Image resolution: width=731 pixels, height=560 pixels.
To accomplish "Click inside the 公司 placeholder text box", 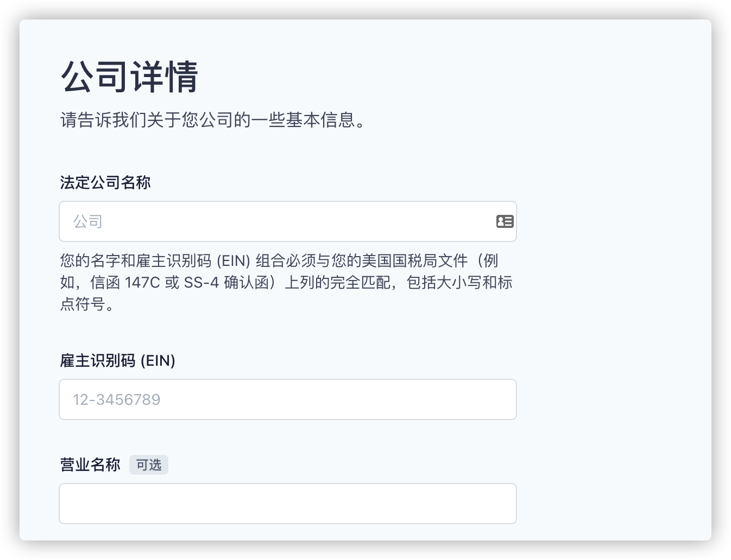I will coord(217,221).
